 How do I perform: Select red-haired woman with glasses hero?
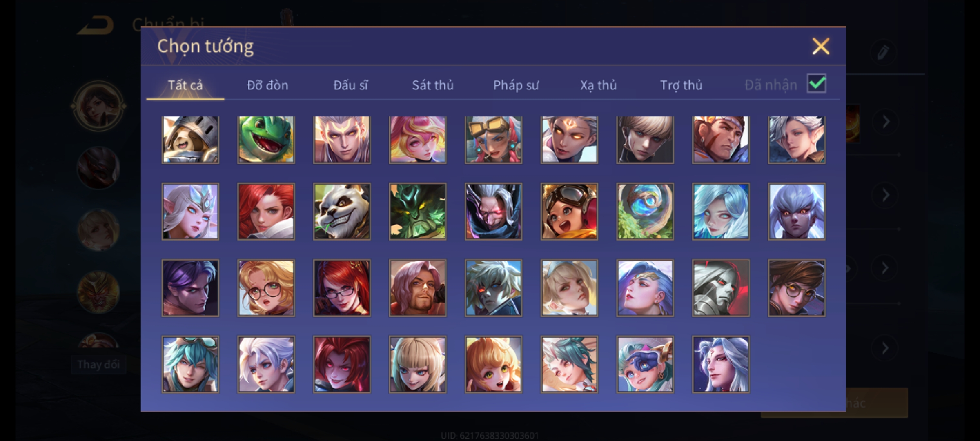pyautogui.click(x=342, y=288)
